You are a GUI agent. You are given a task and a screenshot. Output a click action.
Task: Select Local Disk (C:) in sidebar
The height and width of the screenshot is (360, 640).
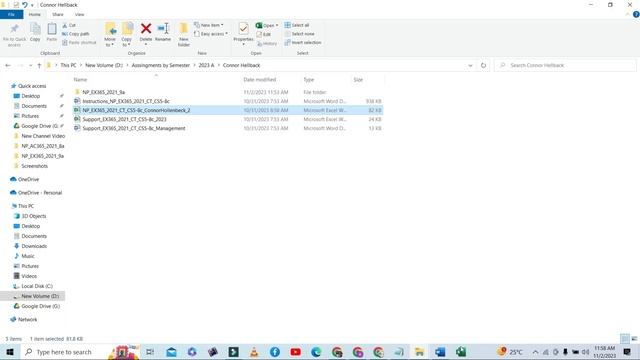tap(37, 286)
